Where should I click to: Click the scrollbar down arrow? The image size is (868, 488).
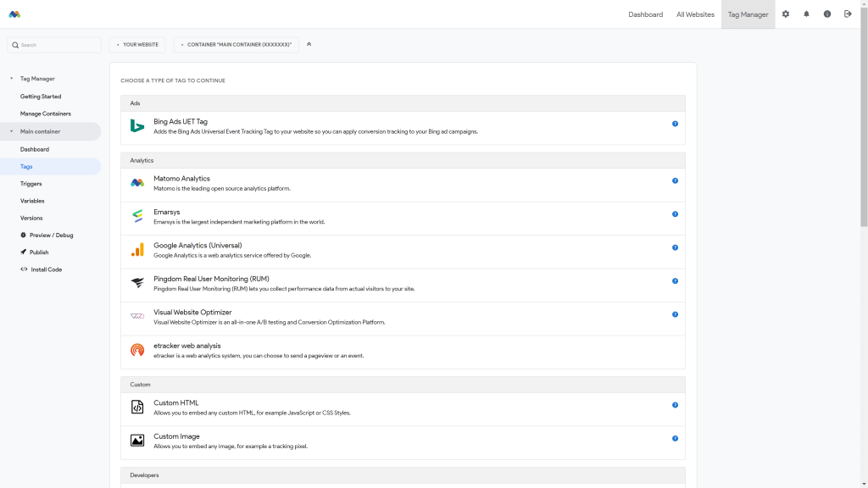pyautogui.click(x=864, y=484)
